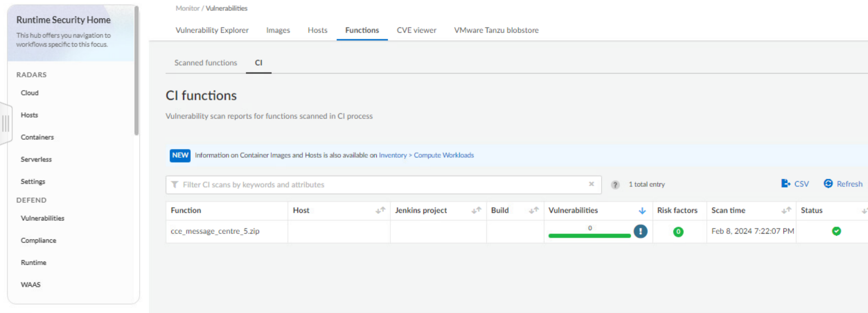Open the filter help question mark
This screenshot has width=868, height=313.
tap(615, 185)
